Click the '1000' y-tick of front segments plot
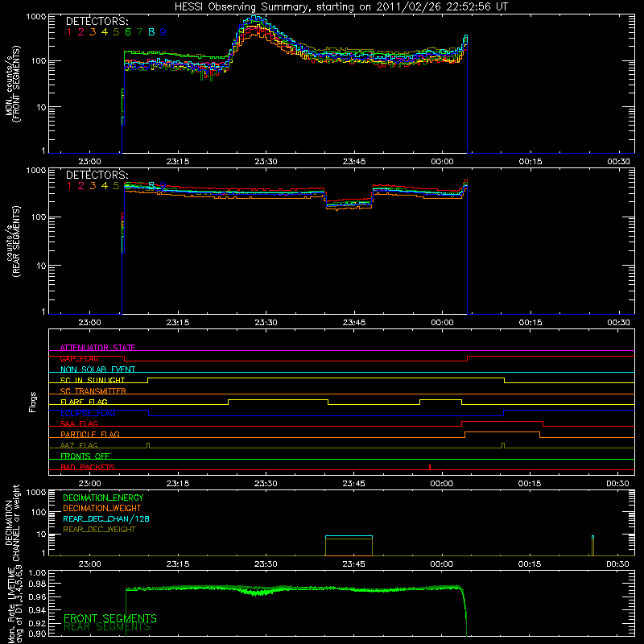The width and height of the screenshot is (644, 644). pos(35,17)
